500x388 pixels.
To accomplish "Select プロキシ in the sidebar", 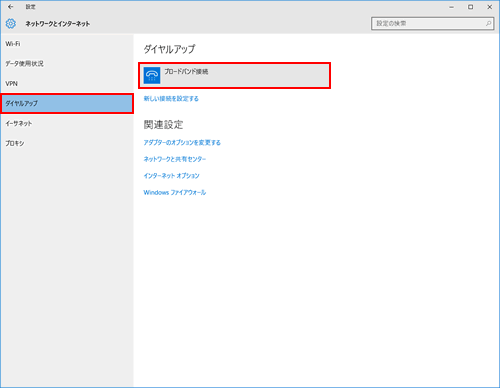I will tap(67, 143).
